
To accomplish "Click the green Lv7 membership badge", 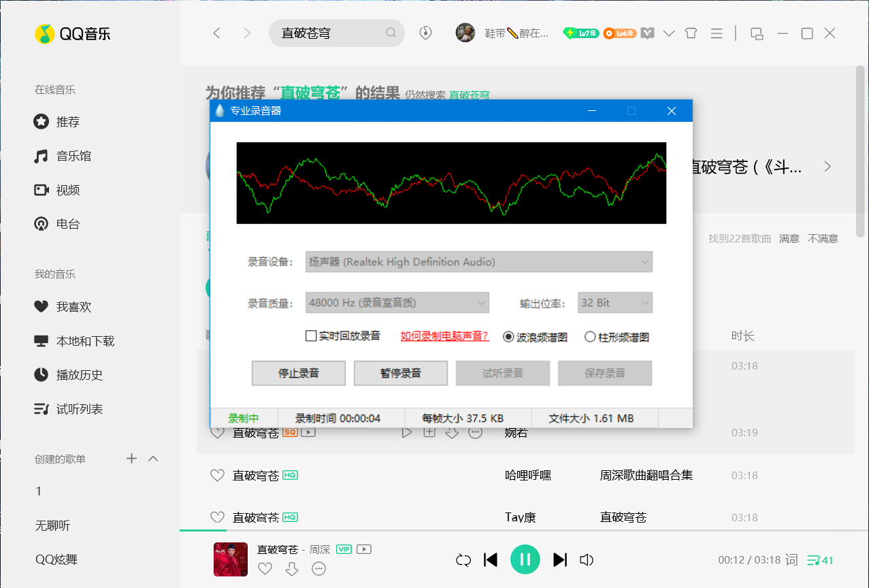I will (581, 33).
